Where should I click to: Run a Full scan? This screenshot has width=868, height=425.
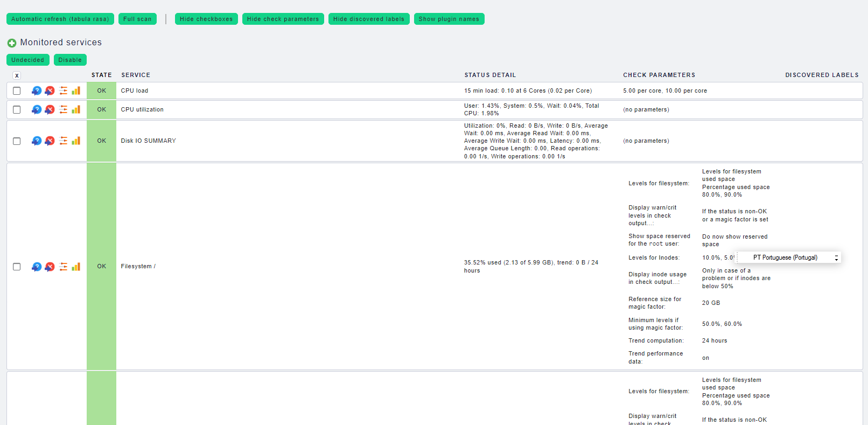(x=137, y=19)
